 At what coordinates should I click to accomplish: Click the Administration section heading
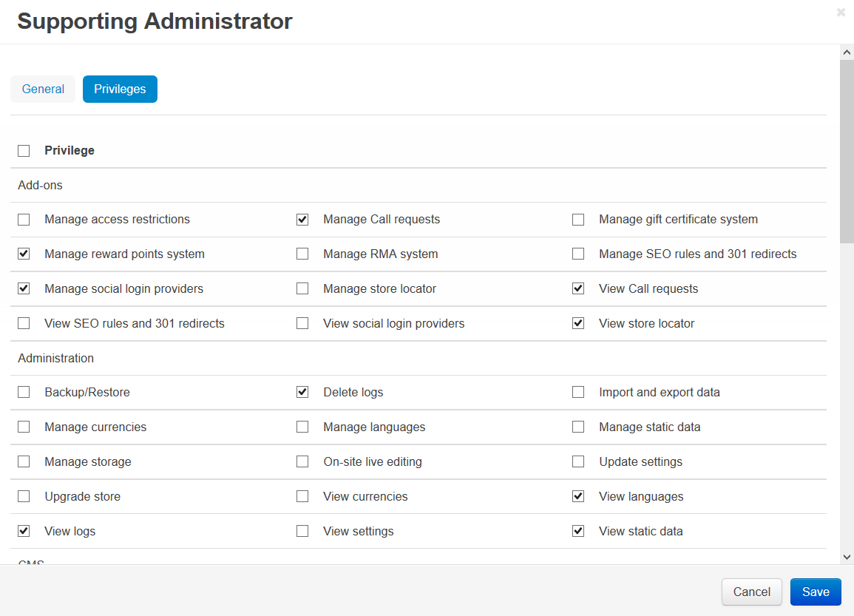(x=55, y=359)
